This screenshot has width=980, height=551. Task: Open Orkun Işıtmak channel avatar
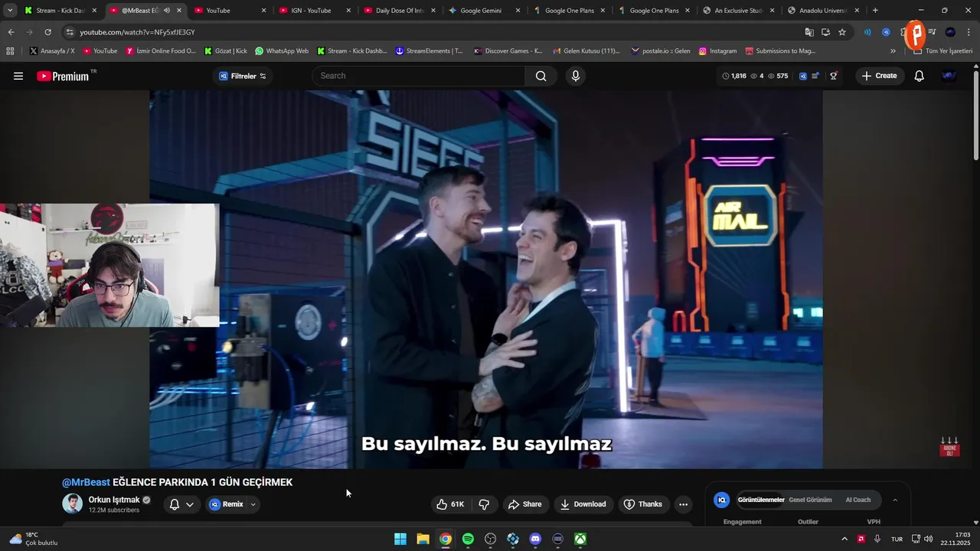[73, 504]
